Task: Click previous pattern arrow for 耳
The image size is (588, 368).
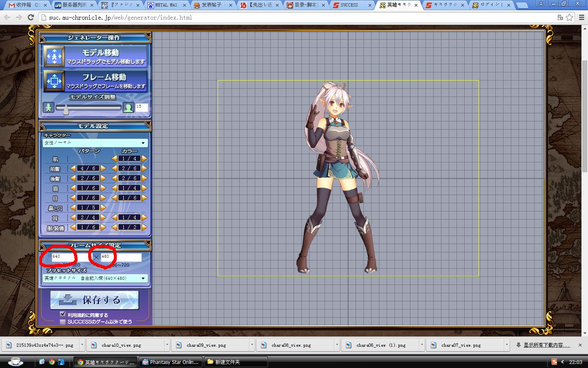Action: [73, 218]
